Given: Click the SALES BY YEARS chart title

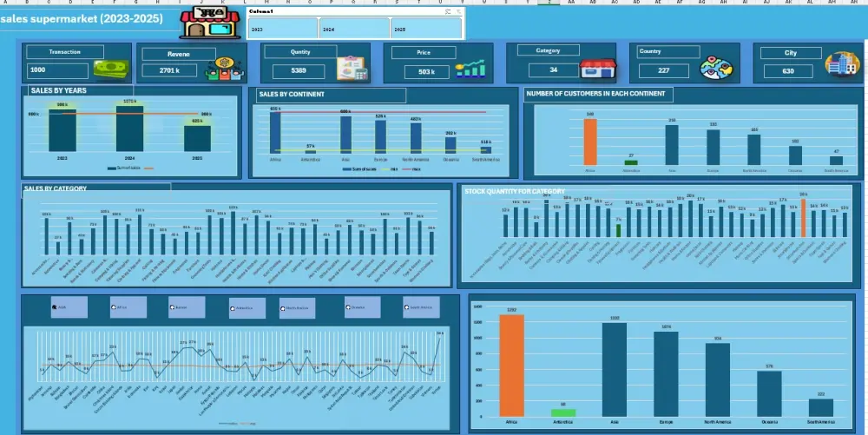Looking at the screenshot, I should (x=59, y=91).
